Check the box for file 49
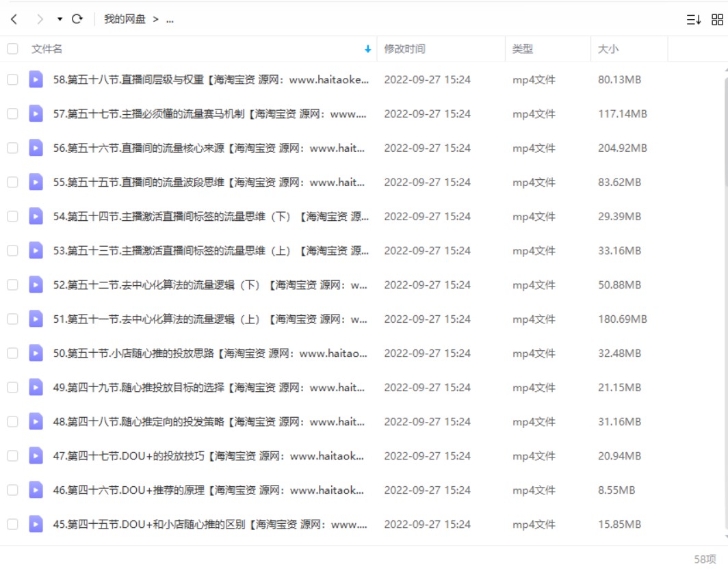Viewport: 728px width, 571px height. pos(12,387)
